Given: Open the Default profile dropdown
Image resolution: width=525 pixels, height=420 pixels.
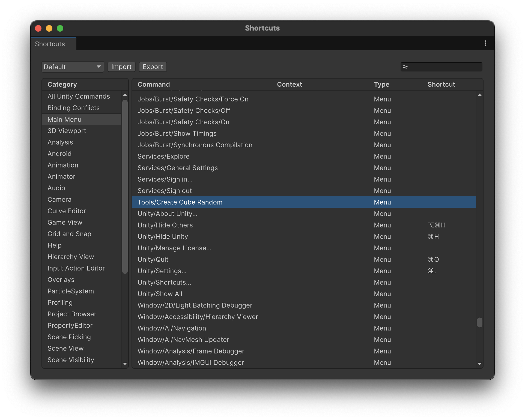Looking at the screenshot, I should click(x=73, y=67).
